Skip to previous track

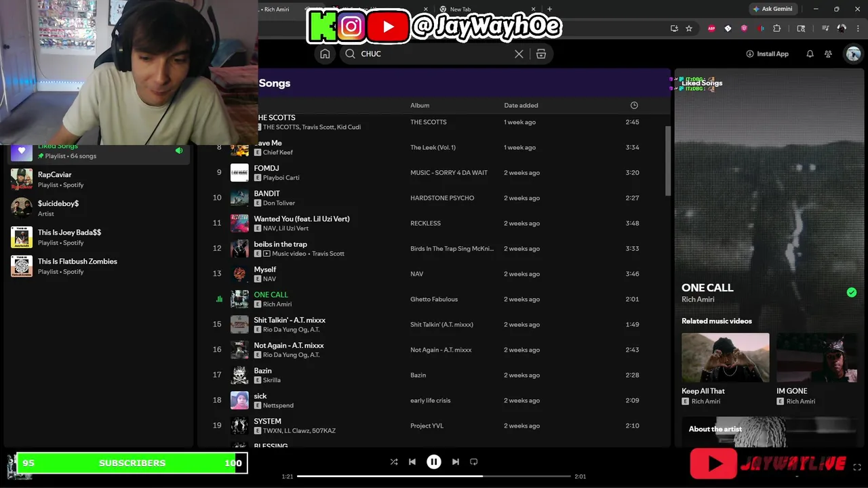tap(412, 462)
